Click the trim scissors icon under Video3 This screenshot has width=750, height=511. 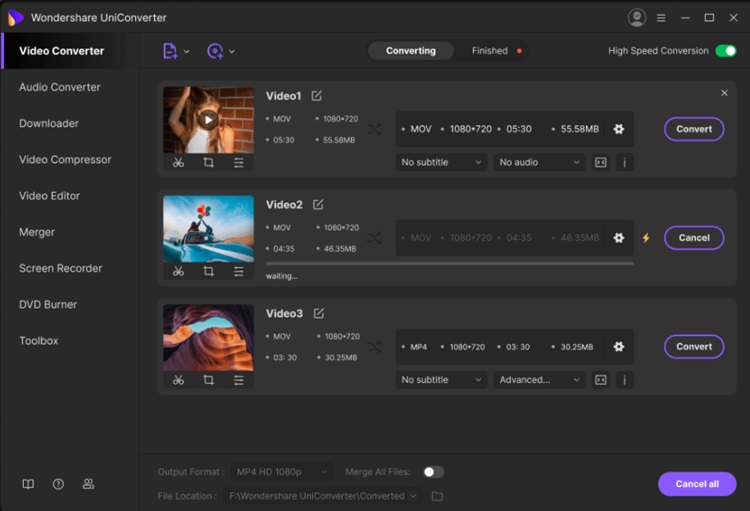tap(178, 380)
